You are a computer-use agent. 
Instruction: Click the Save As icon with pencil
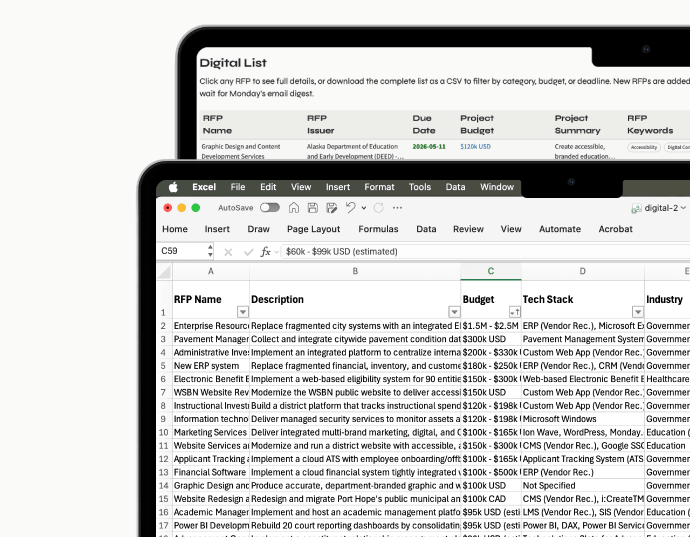(x=331, y=208)
